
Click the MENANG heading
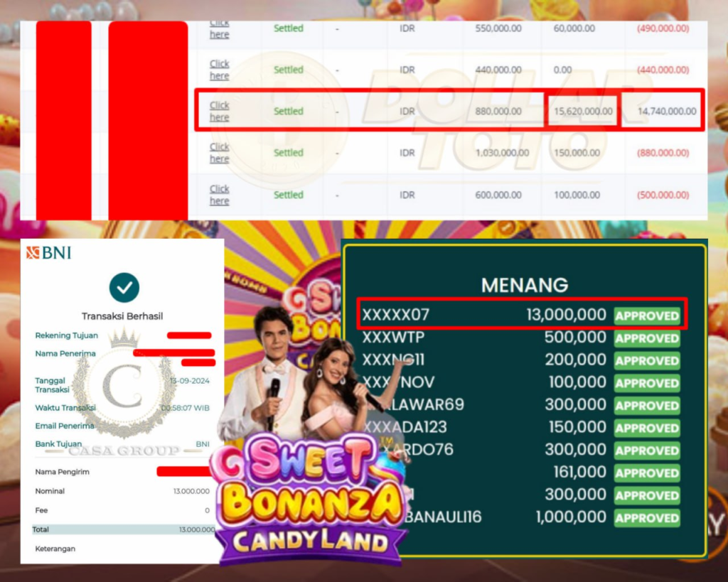[525, 285]
